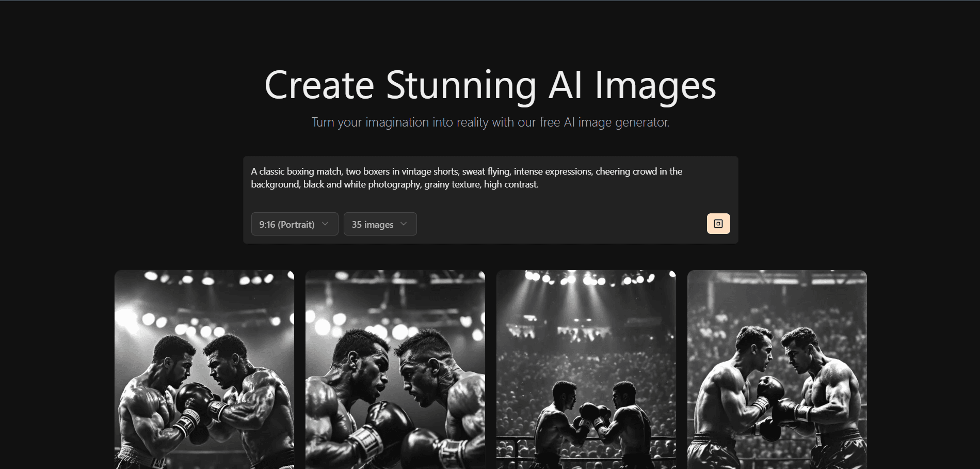Click the word "boxing" in the prompt
This screenshot has width=980, height=469.
click(300, 171)
